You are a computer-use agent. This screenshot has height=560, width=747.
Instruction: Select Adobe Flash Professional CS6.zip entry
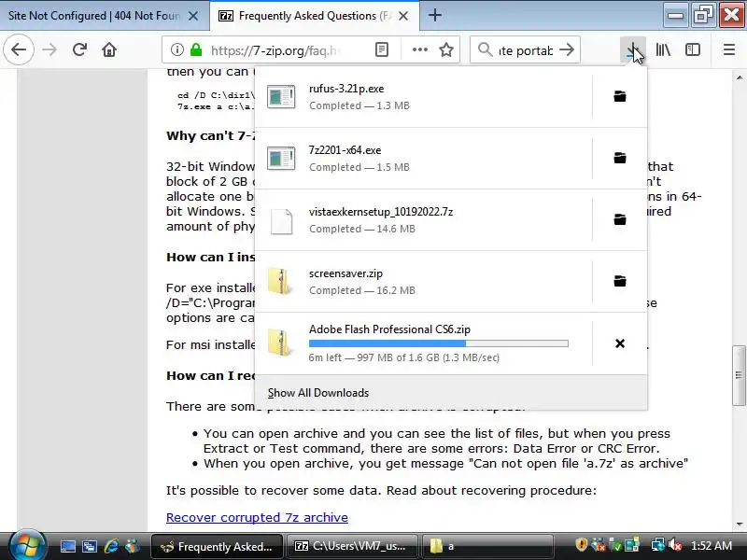coord(424,343)
